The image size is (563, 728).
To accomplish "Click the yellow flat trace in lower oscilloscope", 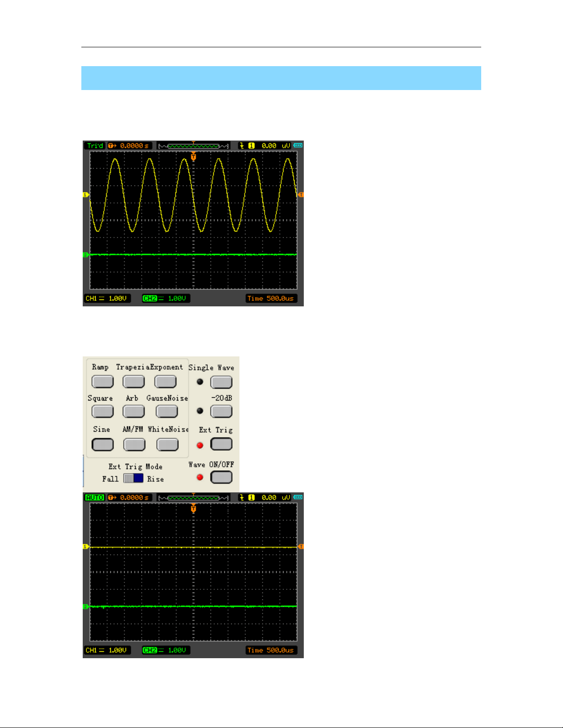I will pyautogui.click(x=193, y=547).
